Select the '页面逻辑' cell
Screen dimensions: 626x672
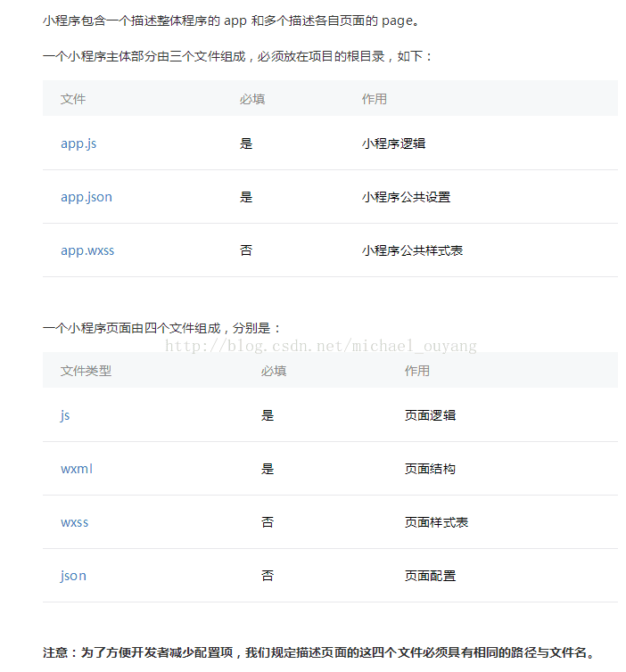[430, 415]
